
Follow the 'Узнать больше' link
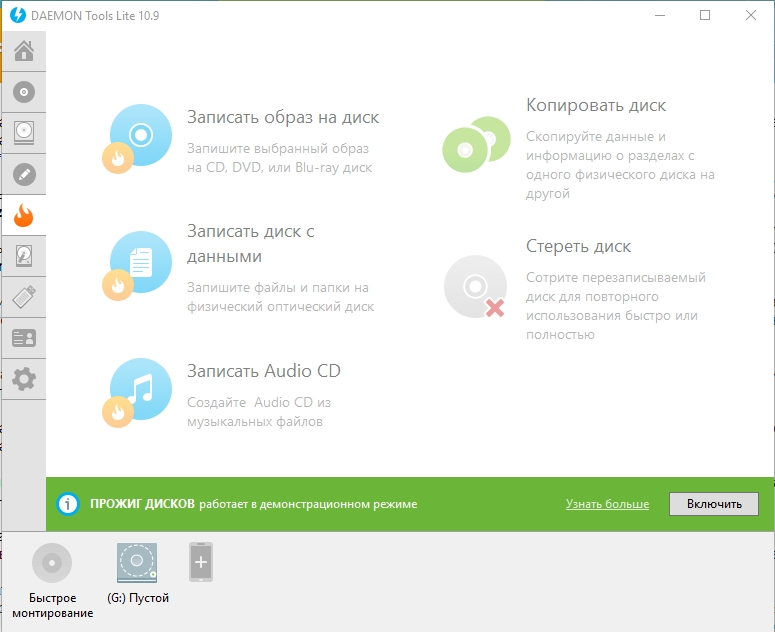point(607,504)
